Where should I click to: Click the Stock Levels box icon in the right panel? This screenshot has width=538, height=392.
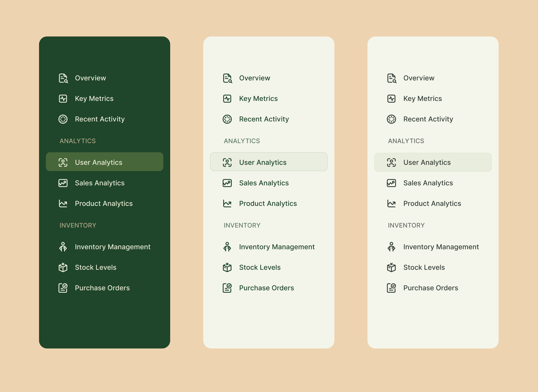tap(391, 267)
